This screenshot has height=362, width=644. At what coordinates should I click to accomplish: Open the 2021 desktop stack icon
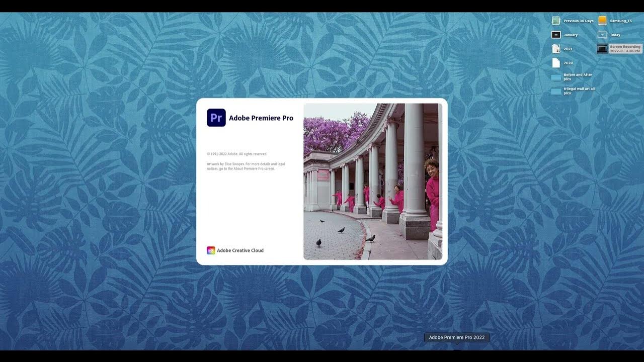556,49
